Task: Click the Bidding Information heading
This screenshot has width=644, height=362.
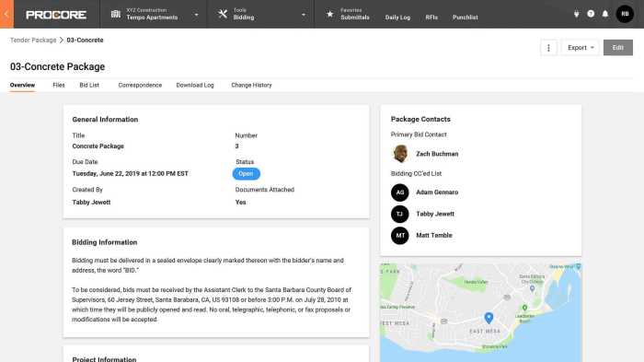Action: pos(104,242)
